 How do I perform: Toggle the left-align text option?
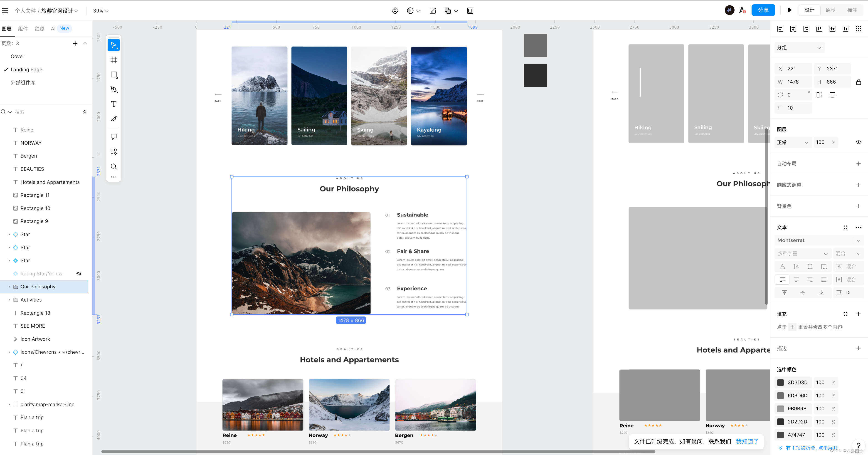point(782,279)
